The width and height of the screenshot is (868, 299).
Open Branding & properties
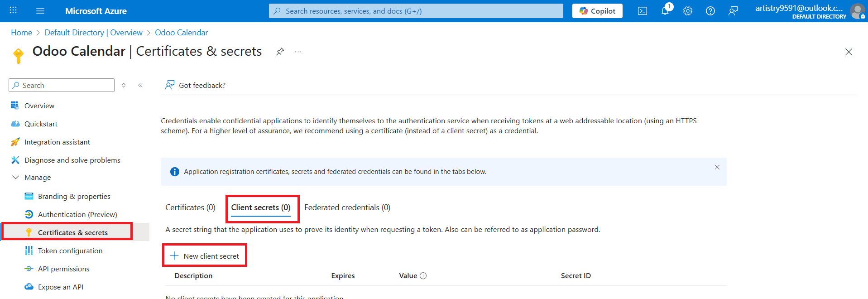point(74,196)
